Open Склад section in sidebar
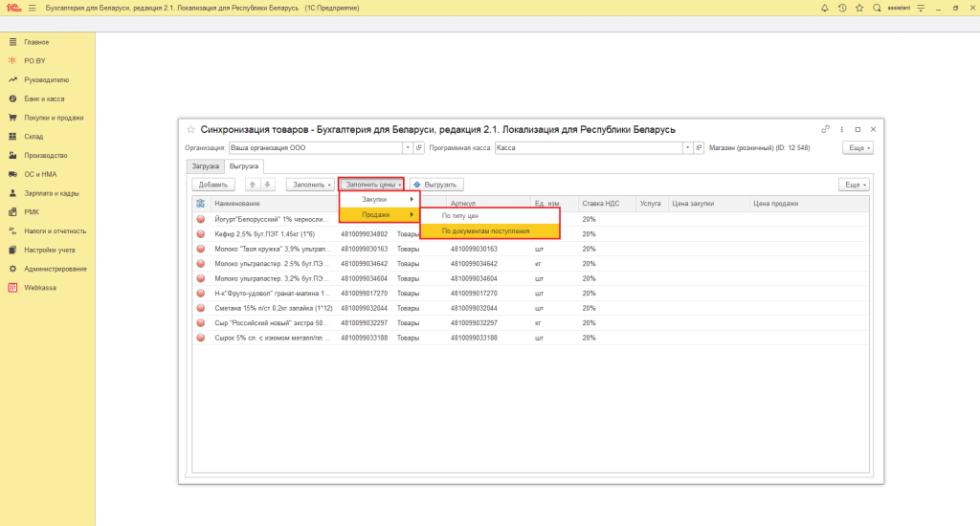This screenshot has height=526, width=980. point(33,136)
